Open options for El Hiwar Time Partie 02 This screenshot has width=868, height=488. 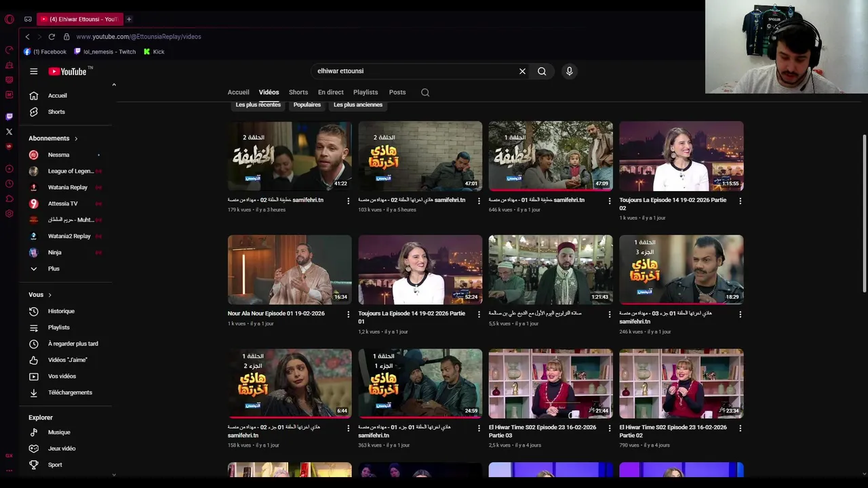tap(740, 428)
